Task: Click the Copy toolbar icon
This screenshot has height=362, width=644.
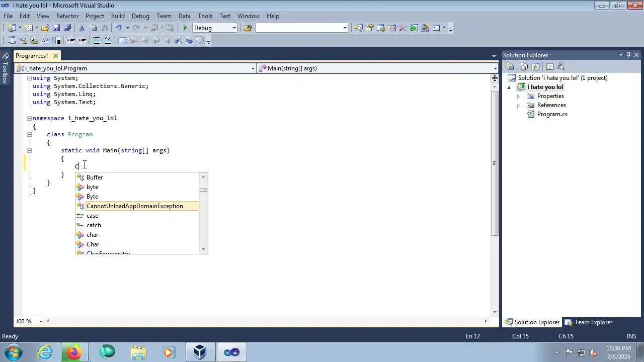Action: 93,28
